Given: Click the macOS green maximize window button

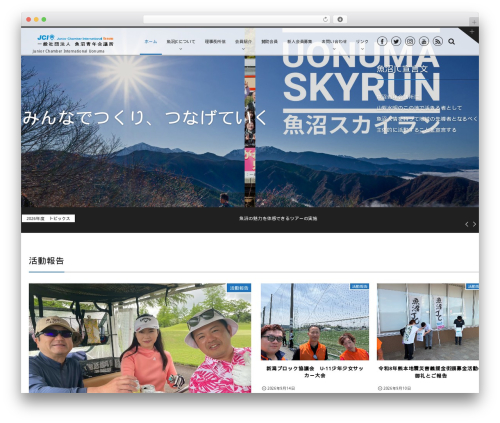Looking at the screenshot, I should (44, 19).
